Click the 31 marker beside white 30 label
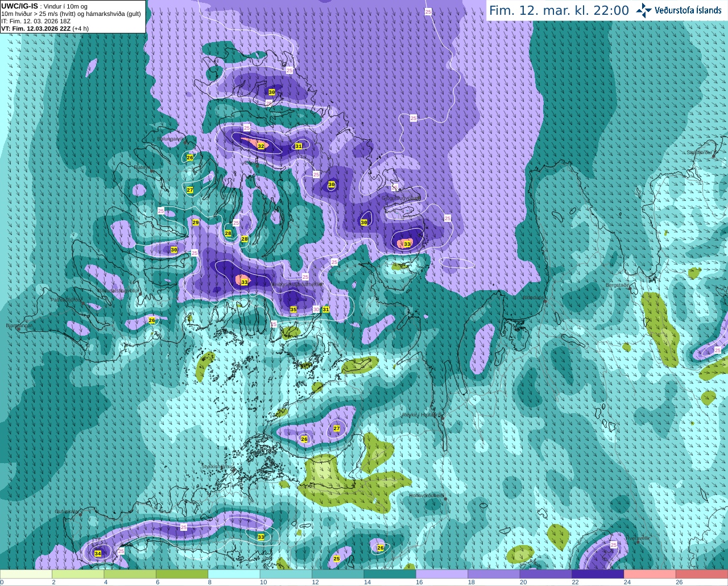Screen dimensions: 728x586 click(x=326, y=309)
